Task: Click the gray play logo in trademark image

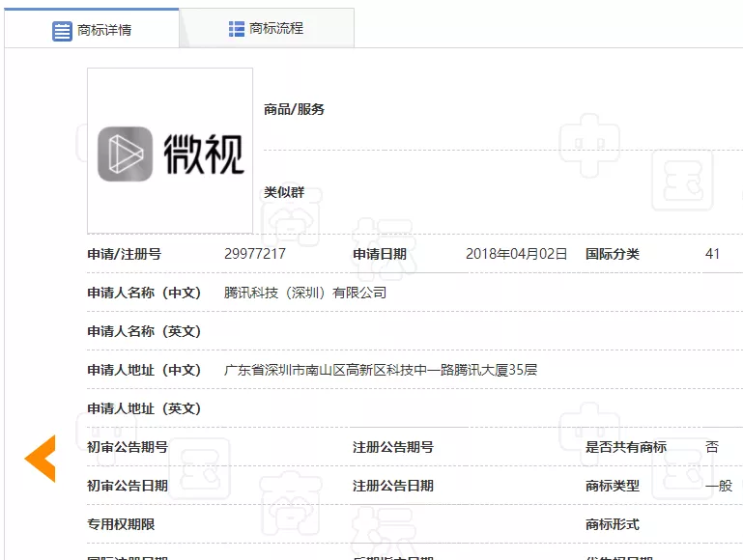Action: point(125,154)
